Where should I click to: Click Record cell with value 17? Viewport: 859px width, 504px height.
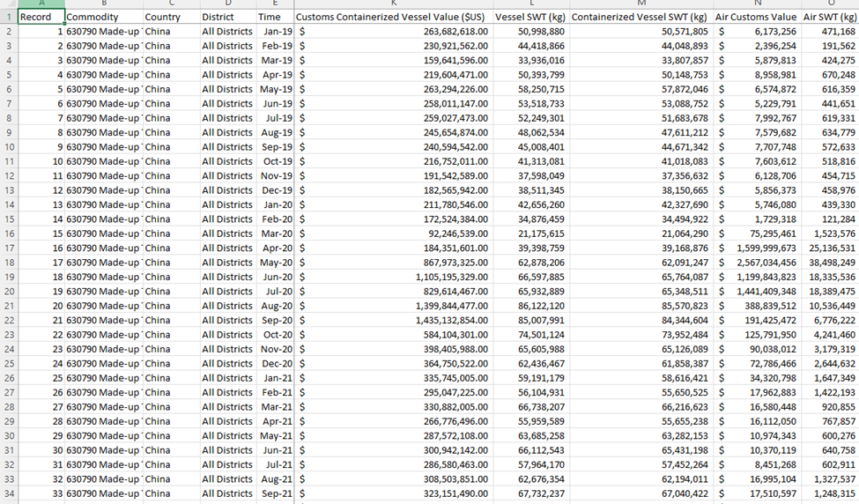(x=41, y=263)
